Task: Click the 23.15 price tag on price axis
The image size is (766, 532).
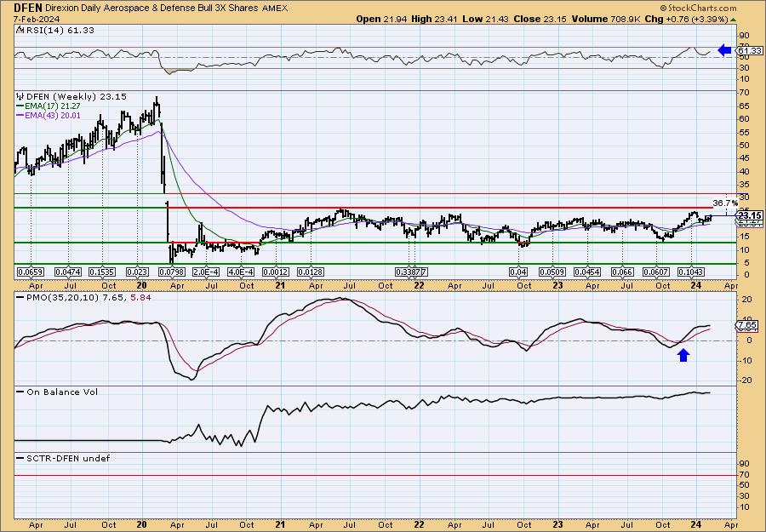Action: [750, 215]
